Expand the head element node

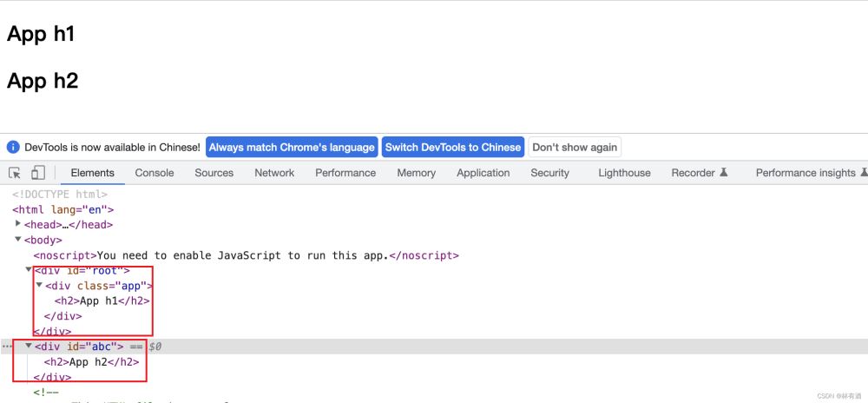coord(18,224)
